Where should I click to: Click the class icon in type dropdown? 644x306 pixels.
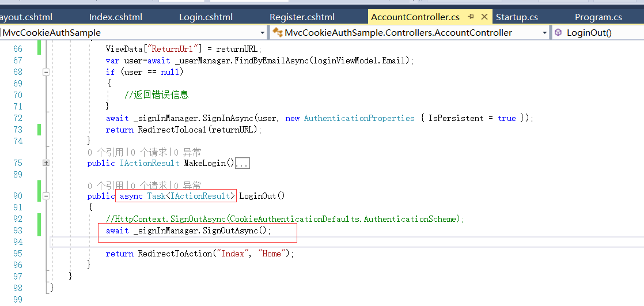pos(278,33)
